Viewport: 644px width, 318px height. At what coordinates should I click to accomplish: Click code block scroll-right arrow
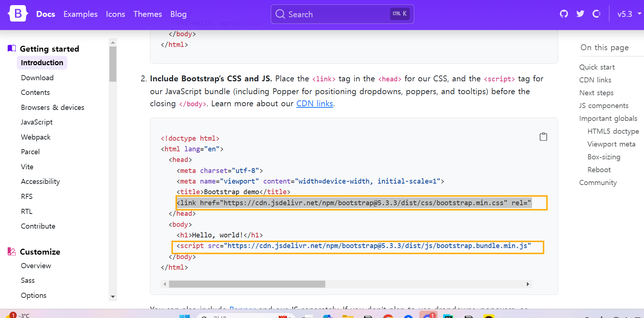[528, 284]
